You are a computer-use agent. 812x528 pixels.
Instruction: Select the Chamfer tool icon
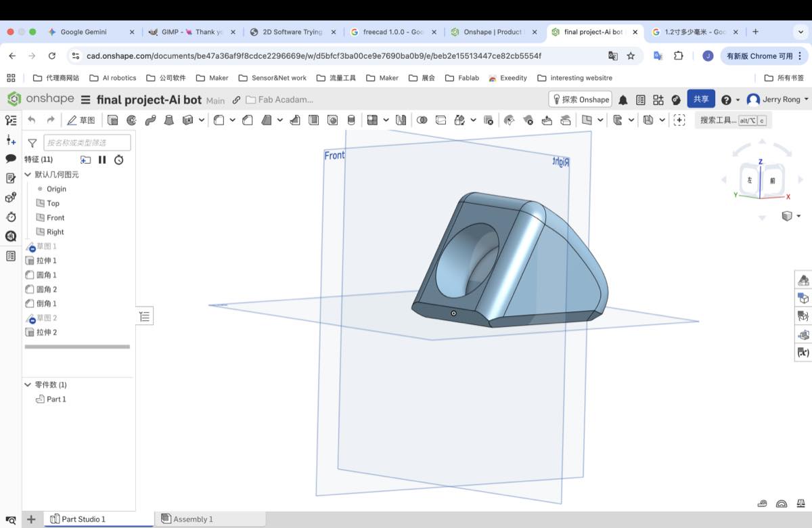pyautogui.click(x=247, y=120)
